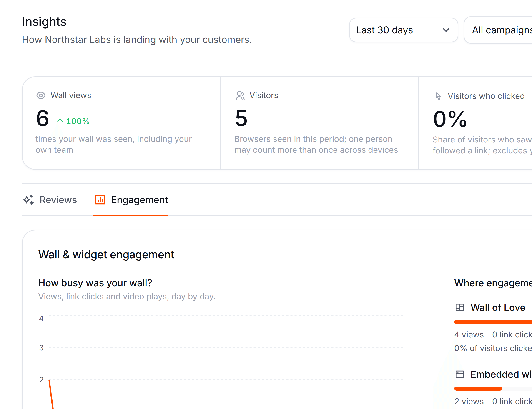This screenshot has width=532, height=409.
Task: Switch to the Reviews tab
Action: pos(50,200)
